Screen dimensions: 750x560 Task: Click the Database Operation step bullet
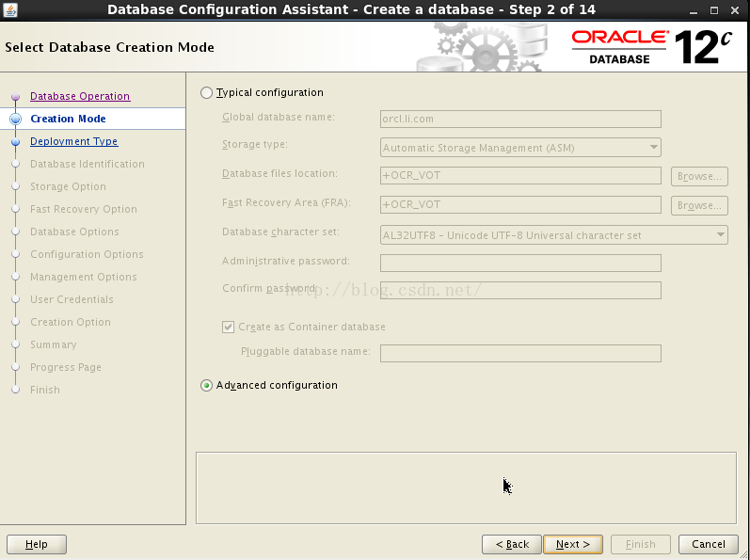[15, 96]
